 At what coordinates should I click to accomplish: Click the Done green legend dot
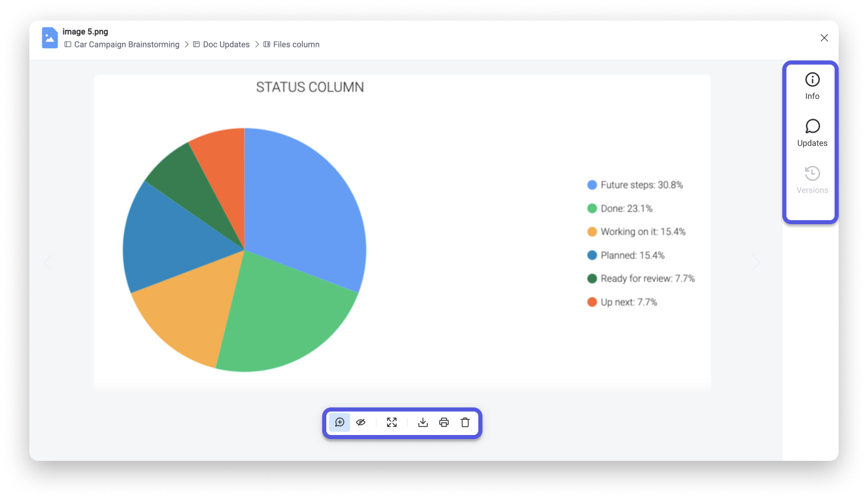[x=592, y=208]
